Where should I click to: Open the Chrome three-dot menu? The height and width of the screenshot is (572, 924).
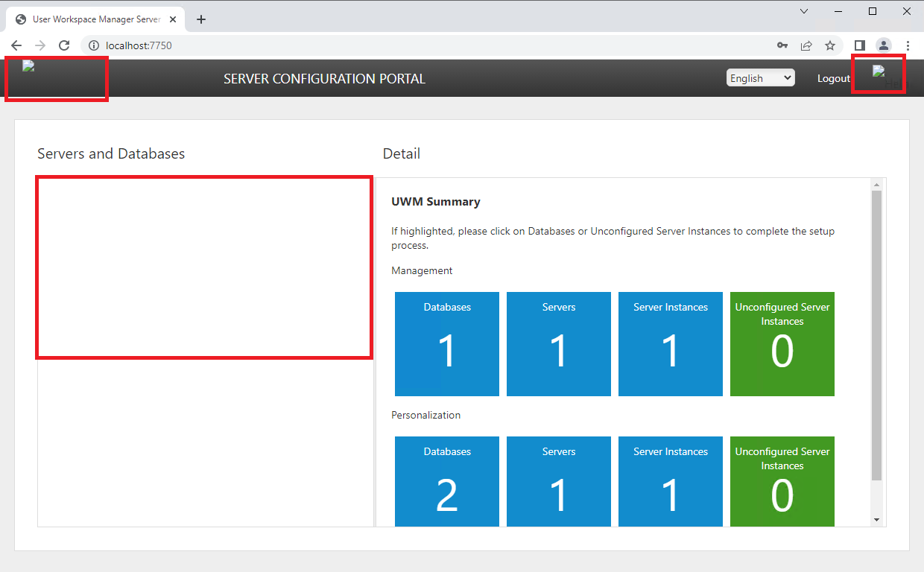908,45
